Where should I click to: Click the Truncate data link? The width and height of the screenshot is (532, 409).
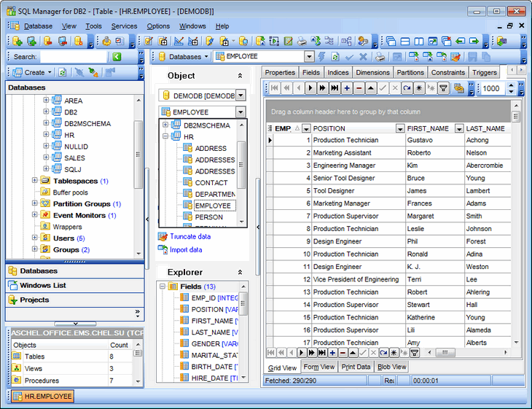pos(190,236)
